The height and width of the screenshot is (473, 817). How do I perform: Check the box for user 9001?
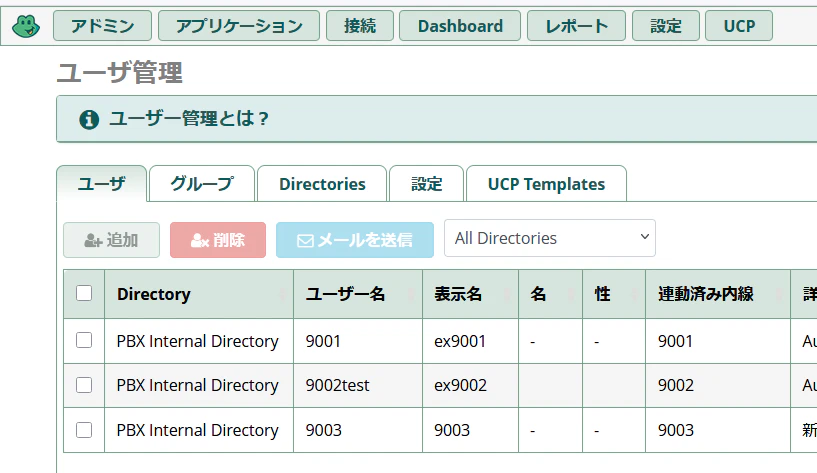click(x=84, y=340)
